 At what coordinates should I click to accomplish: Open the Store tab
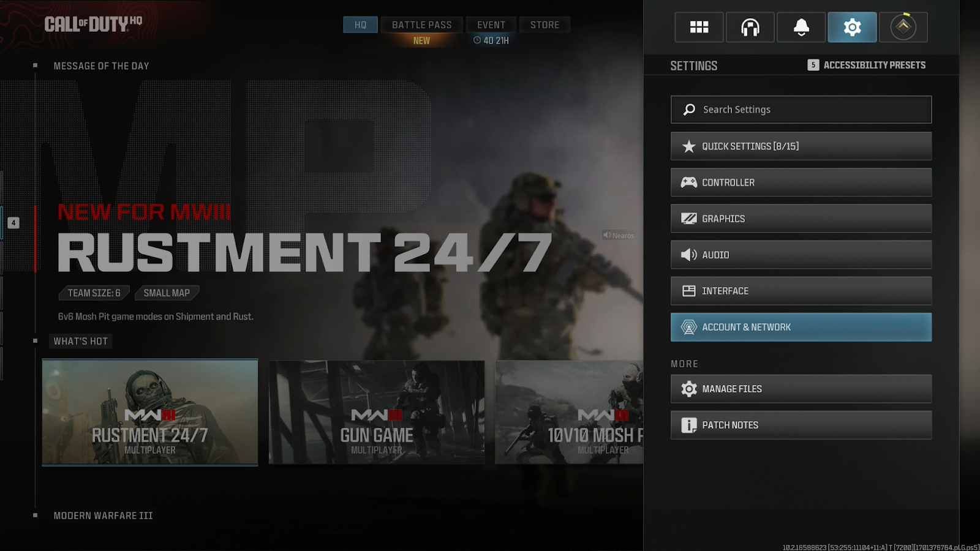tap(545, 24)
